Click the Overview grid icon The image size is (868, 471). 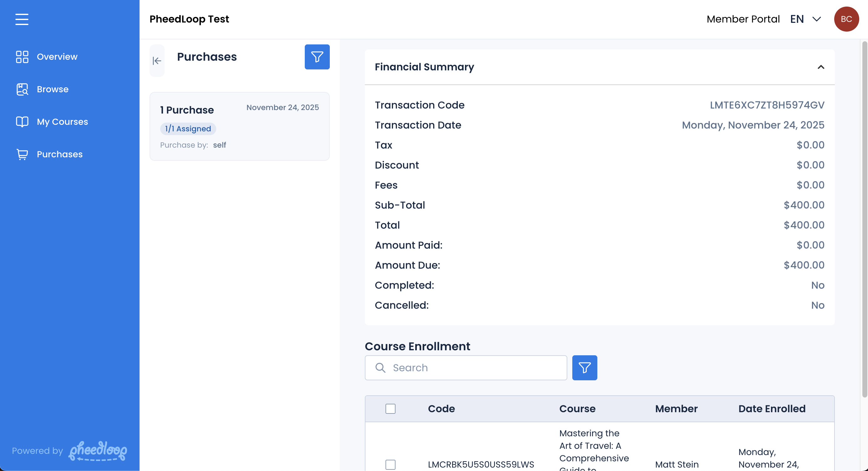coord(22,57)
